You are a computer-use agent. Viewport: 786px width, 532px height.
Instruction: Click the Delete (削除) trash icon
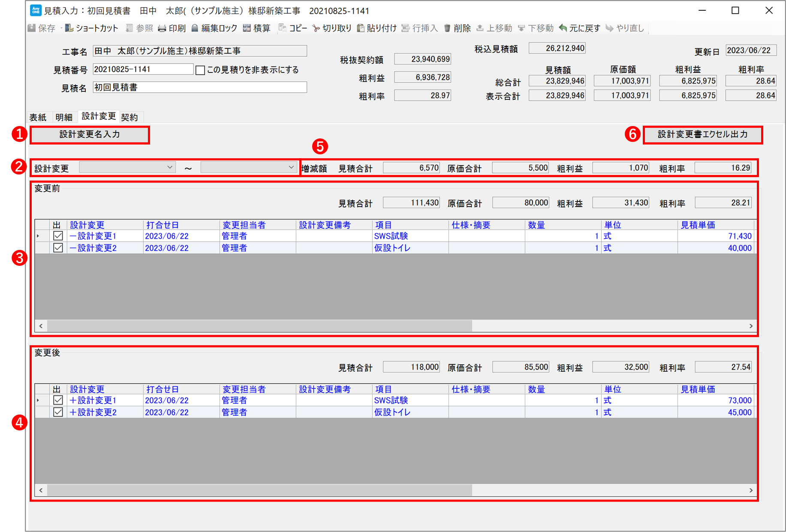pyautogui.click(x=447, y=28)
